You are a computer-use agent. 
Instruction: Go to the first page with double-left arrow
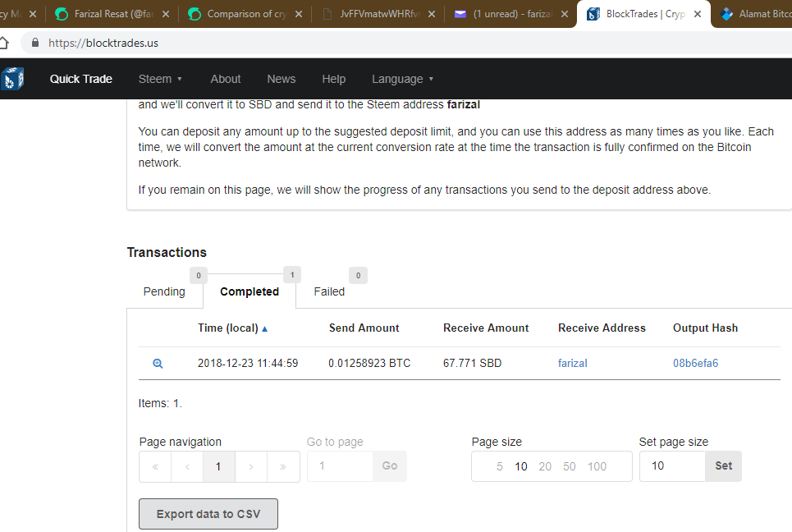[x=156, y=466]
